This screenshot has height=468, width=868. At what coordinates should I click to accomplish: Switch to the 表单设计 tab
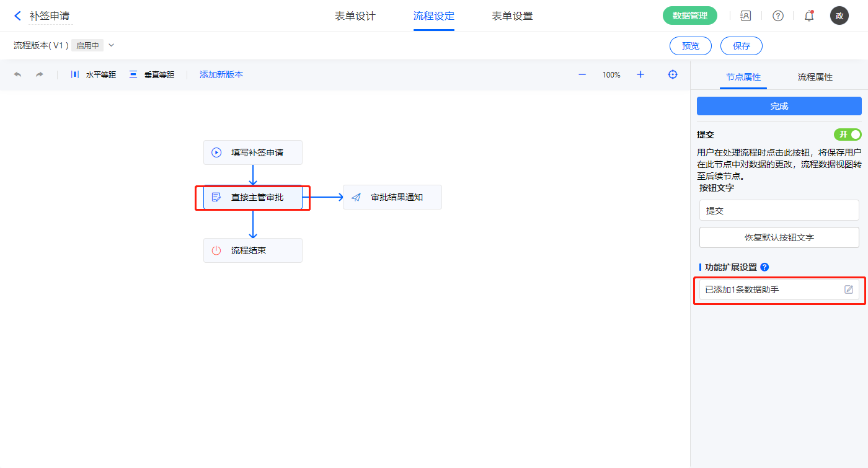pos(355,16)
